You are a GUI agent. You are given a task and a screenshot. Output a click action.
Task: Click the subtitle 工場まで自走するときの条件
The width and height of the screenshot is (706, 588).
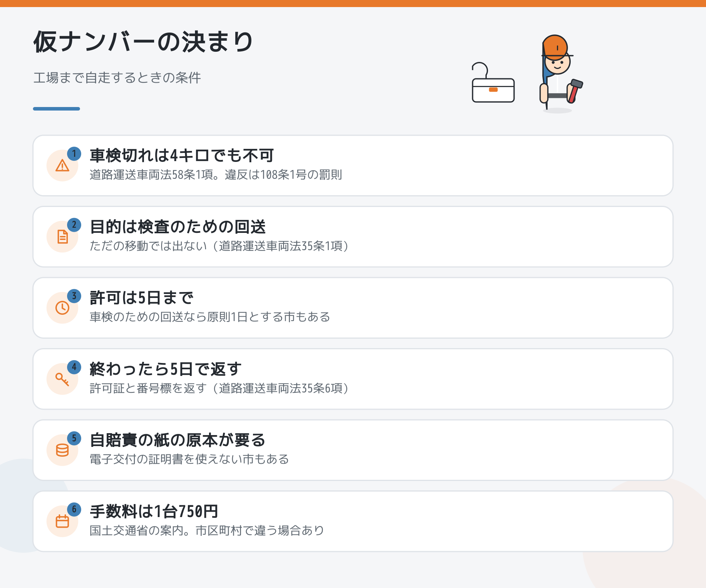coord(117,78)
